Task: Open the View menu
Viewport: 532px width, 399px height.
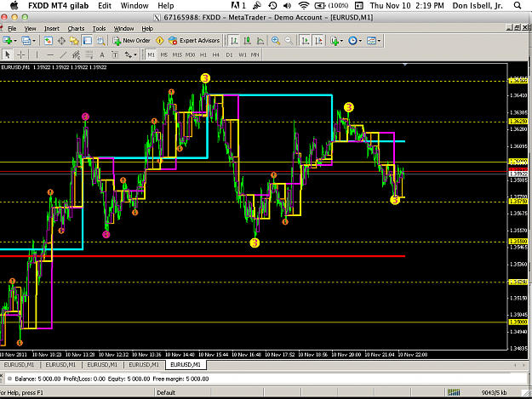Action: tap(30, 28)
